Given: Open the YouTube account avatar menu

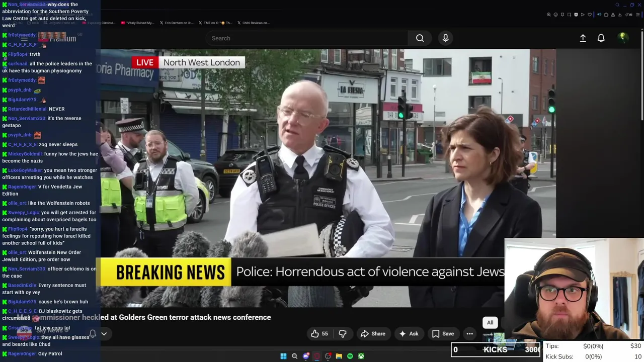Looking at the screenshot, I should [623, 38].
